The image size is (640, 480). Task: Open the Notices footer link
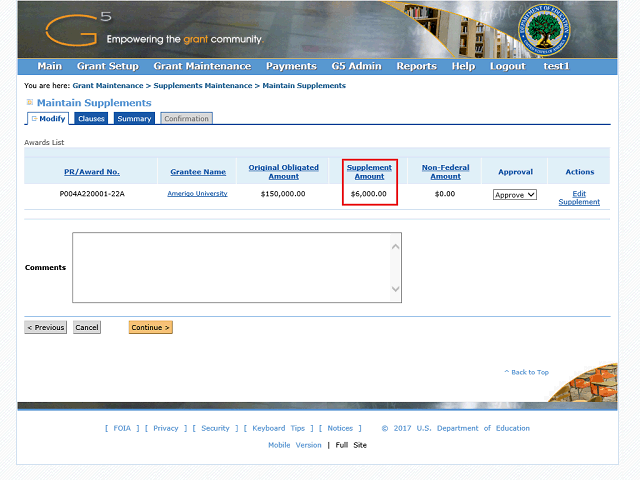tap(340, 428)
